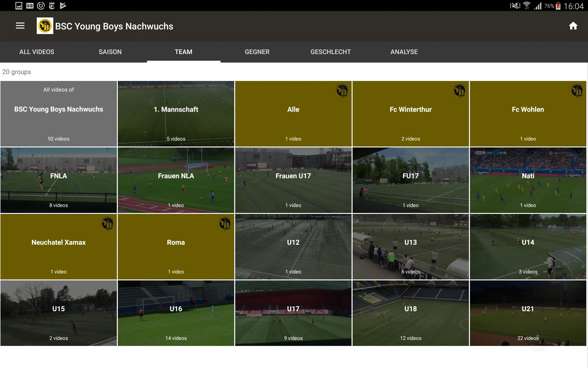Open the U12 group

293,247
